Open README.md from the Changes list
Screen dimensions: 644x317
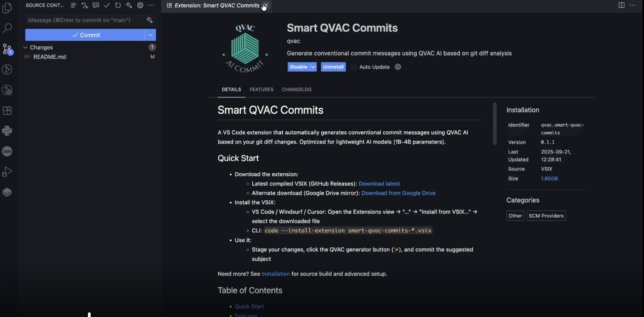pyautogui.click(x=50, y=57)
